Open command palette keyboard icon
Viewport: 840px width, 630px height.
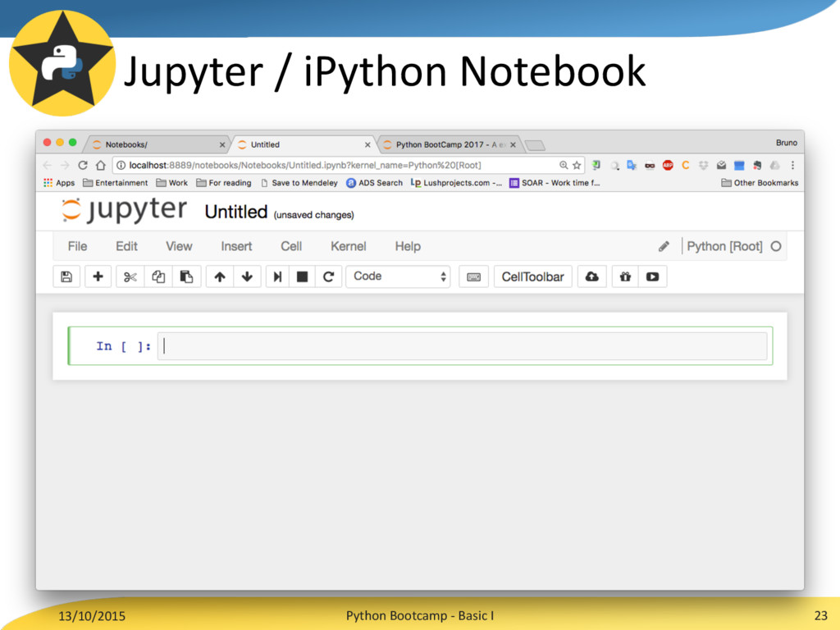(473, 277)
